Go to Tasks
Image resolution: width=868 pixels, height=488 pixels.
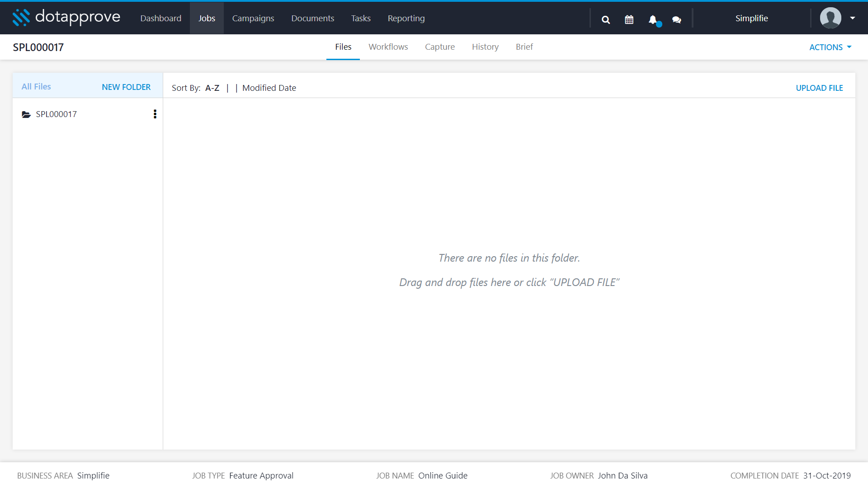pos(361,18)
